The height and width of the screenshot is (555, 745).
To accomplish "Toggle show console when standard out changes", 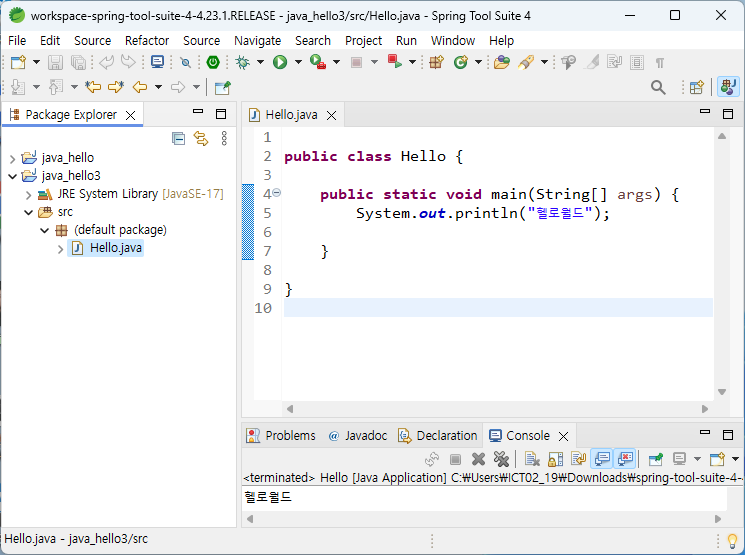I will pos(602,459).
